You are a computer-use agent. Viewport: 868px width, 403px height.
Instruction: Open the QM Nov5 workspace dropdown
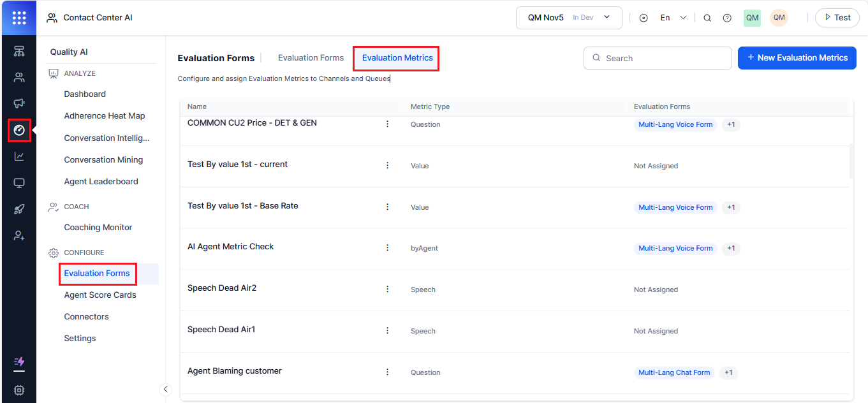569,18
